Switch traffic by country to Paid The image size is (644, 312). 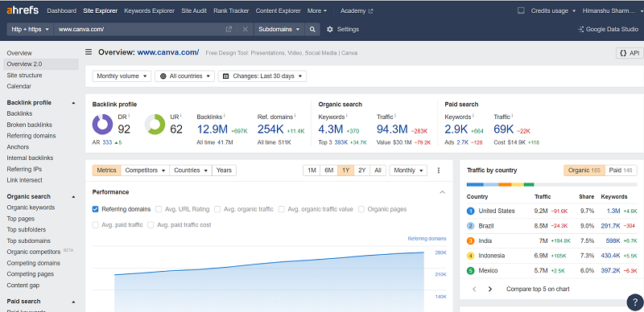click(x=621, y=170)
